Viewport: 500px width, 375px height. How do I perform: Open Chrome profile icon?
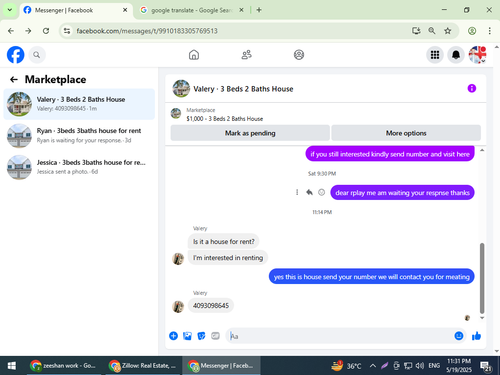472,31
